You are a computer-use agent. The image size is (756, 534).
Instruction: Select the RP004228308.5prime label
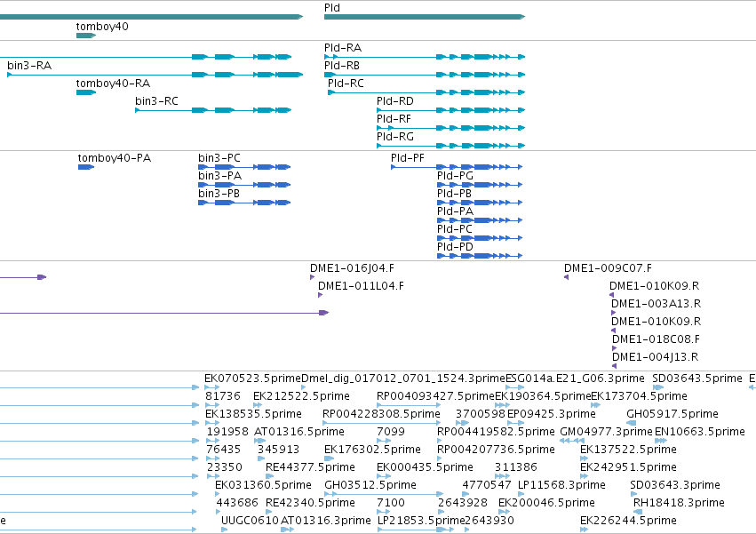coord(381,414)
